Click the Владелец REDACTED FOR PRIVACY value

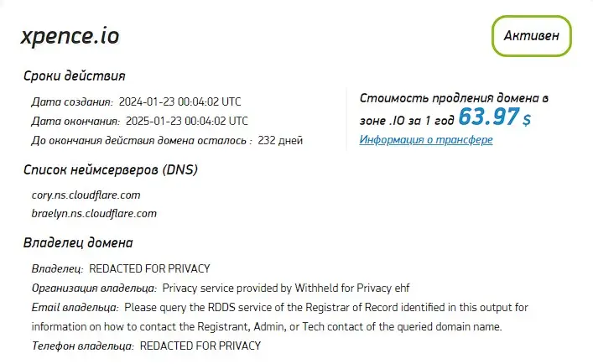pos(149,269)
